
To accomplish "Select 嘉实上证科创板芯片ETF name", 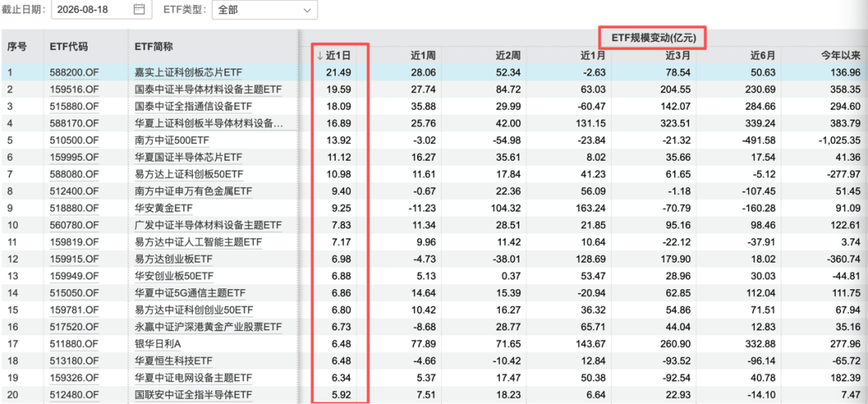I will pos(188,72).
